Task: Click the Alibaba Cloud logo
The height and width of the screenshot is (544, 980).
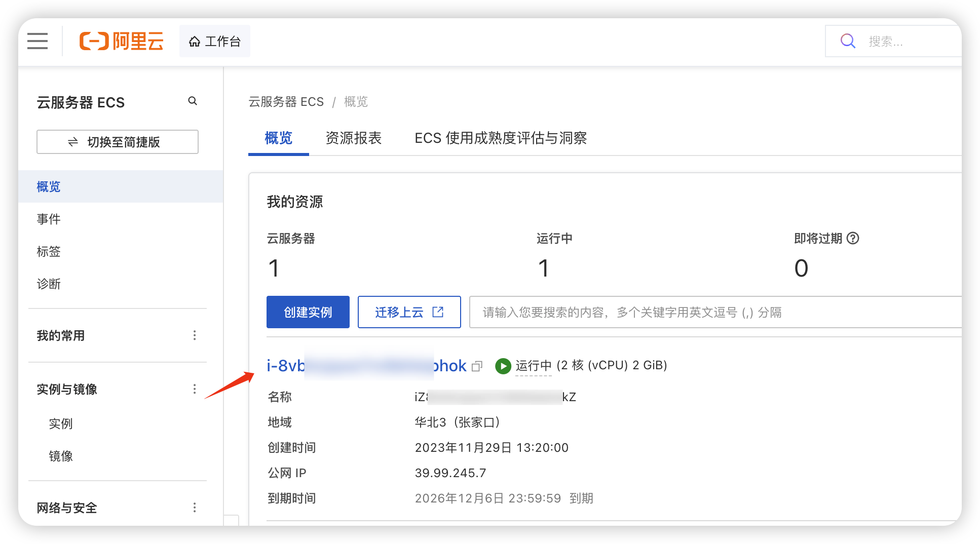Action: coord(122,41)
